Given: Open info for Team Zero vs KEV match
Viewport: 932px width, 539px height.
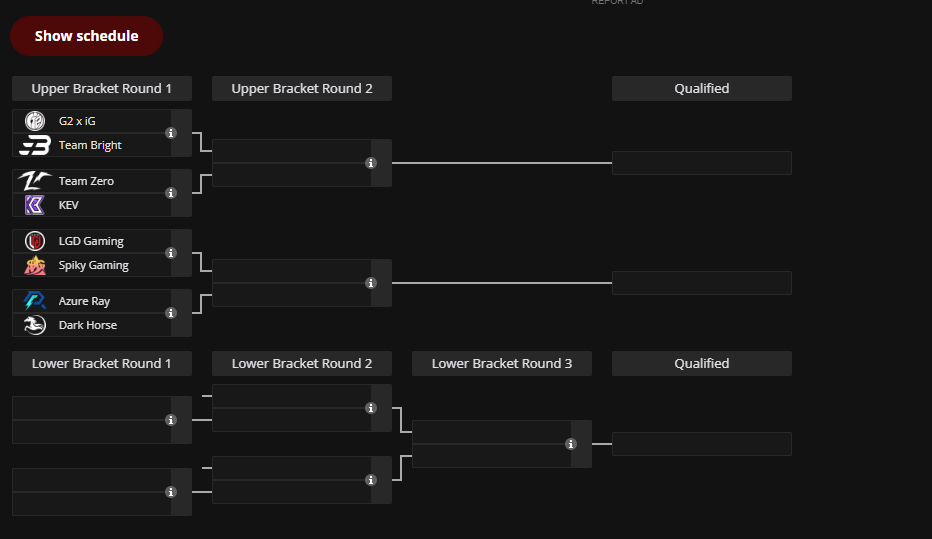Looking at the screenshot, I should (x=171, y=193).
